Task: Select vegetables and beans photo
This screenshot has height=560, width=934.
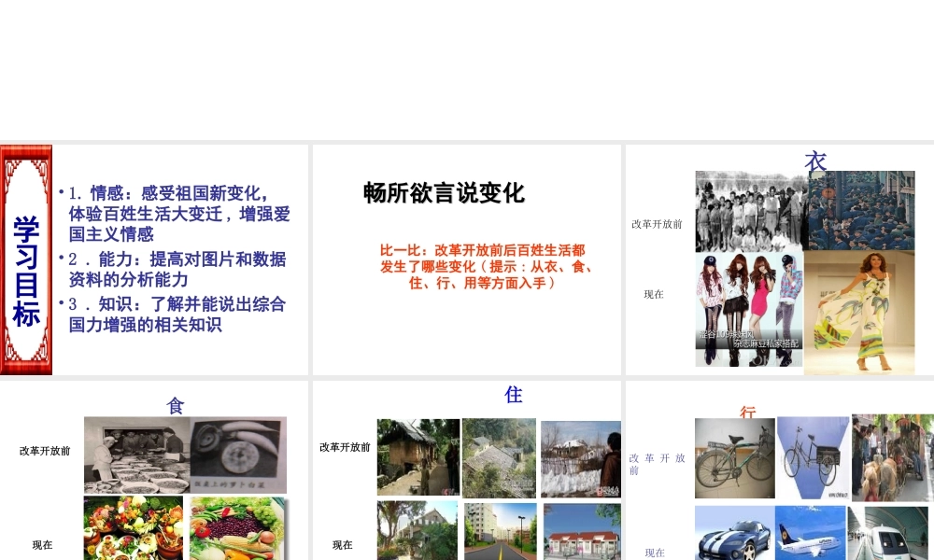Action: (238, 528)
